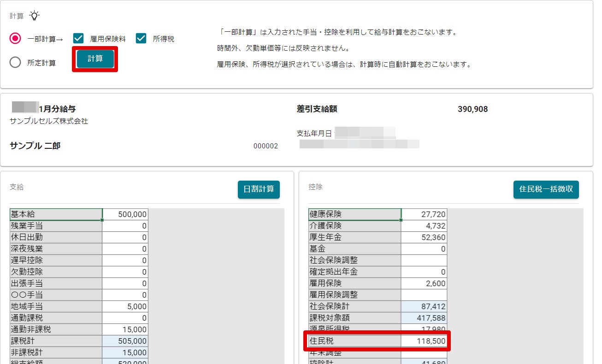Click the 控除 section header
Screen dimensions: 602x364
point(316,187)
